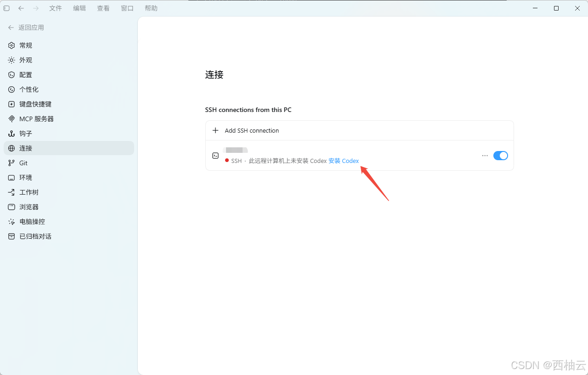Open the 文件 menu
The image size is (588, 375).
coord(56,8)
